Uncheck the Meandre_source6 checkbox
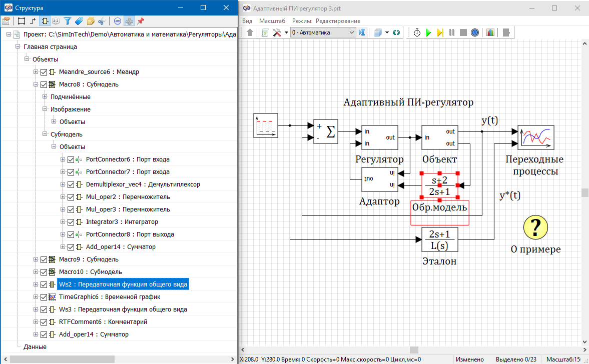The height and width of the screenshot is (364, 589). [44, 72]
